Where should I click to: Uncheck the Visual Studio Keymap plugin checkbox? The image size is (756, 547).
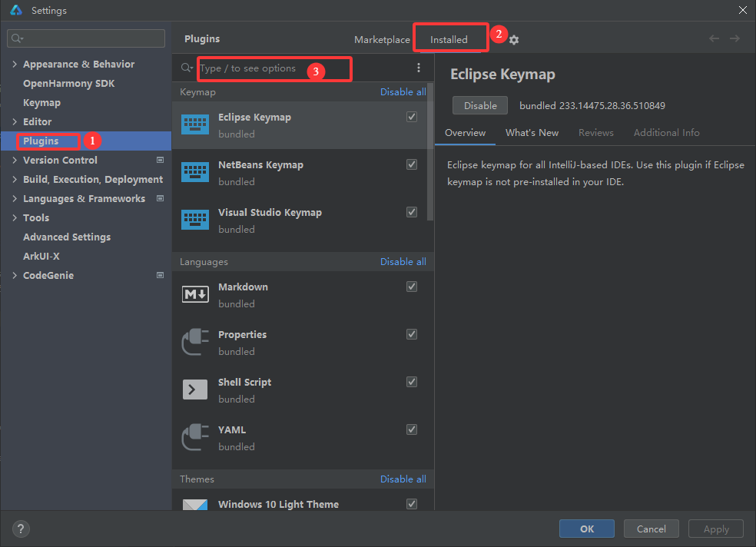click(x=412, y=212)
